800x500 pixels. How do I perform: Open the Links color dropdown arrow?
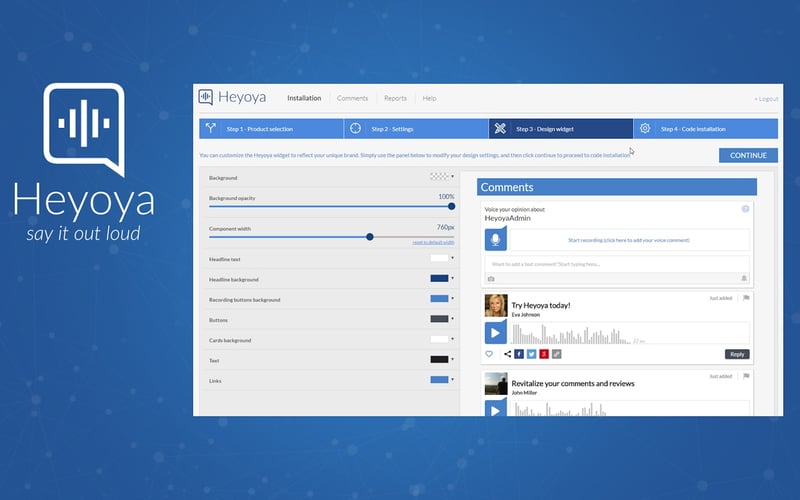pyautogui.click(x=452, y=380)
